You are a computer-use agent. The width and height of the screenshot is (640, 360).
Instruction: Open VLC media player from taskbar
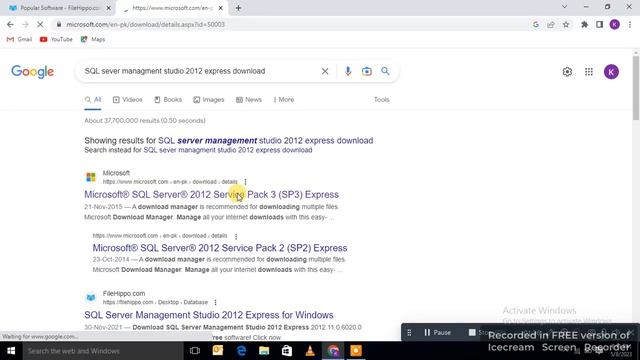[x=310, y=351]
